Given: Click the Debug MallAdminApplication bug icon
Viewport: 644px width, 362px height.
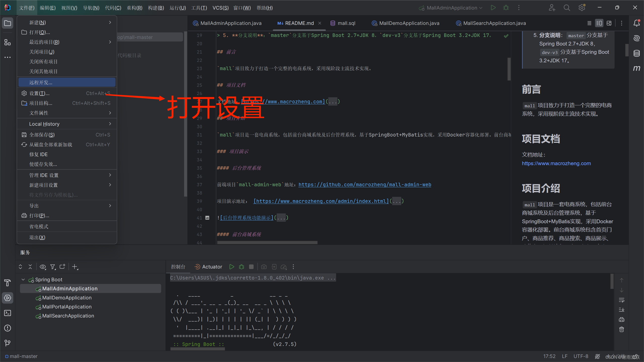Looking at the screenshot, I should [x=506, y=8].
